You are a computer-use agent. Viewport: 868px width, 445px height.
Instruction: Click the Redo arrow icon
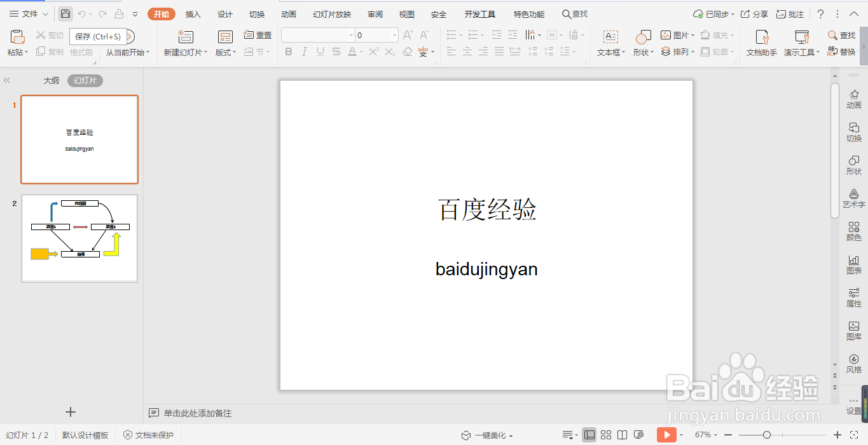102,14
